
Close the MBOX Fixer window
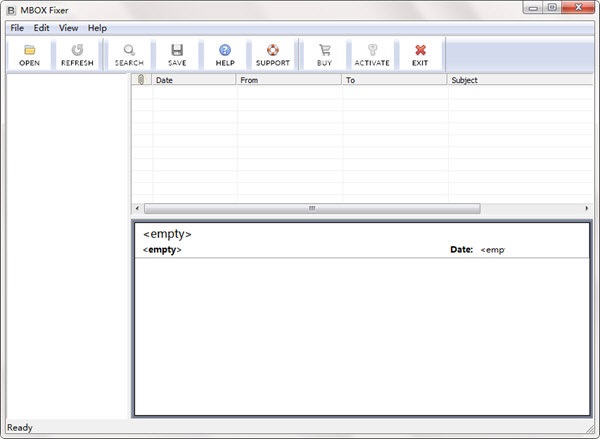point(578,7)
